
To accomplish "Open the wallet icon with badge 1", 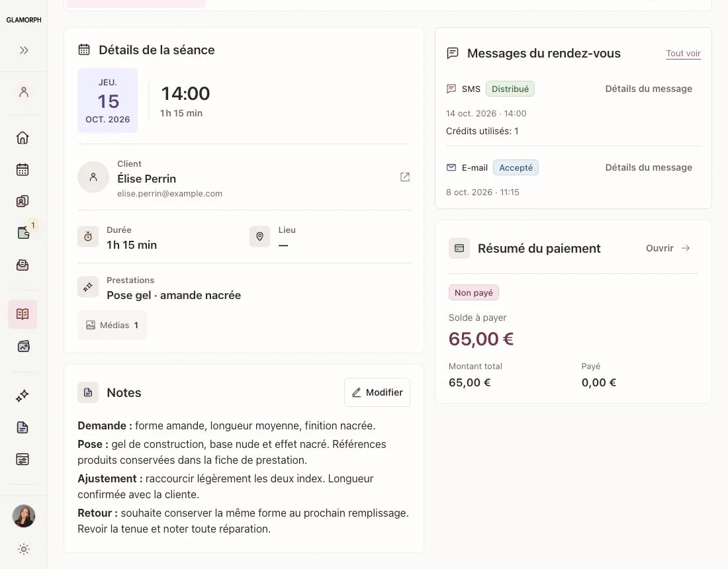I will tap(23, 232).
